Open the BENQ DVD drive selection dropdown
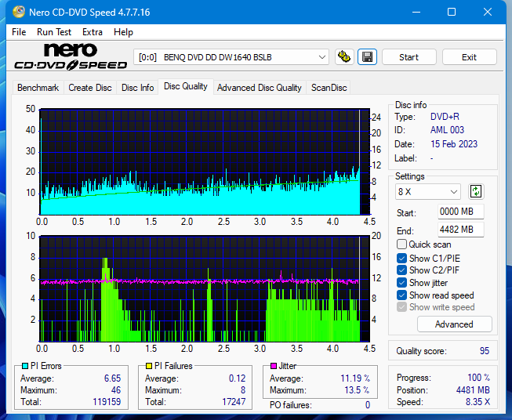Viewport: 512px width, 420px height. click(231, 57)
